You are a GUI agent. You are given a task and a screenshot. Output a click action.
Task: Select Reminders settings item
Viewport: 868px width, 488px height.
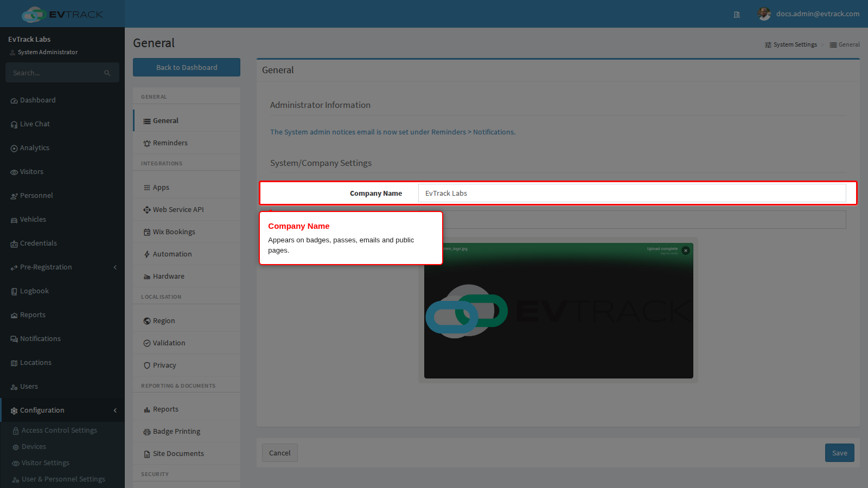click(x=187, y=143)
